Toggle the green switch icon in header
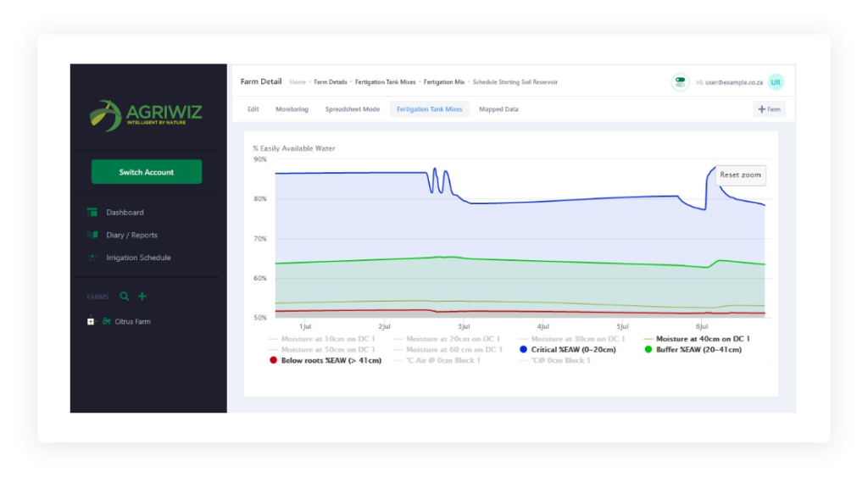Image resolution: width=868 pixels, height=483 pixels. click(680, 82)
